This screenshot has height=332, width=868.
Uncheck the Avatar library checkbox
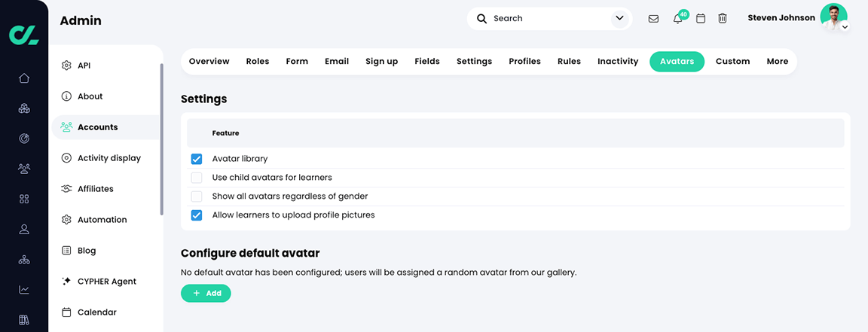pos(197,159)
